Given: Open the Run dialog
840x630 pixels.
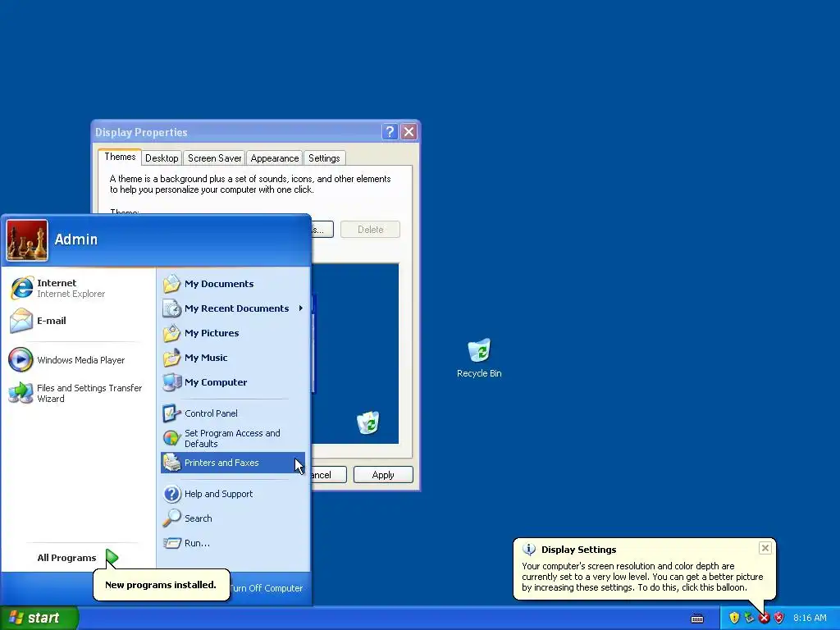Looking at the screenshot, I should tap(232, 543).
